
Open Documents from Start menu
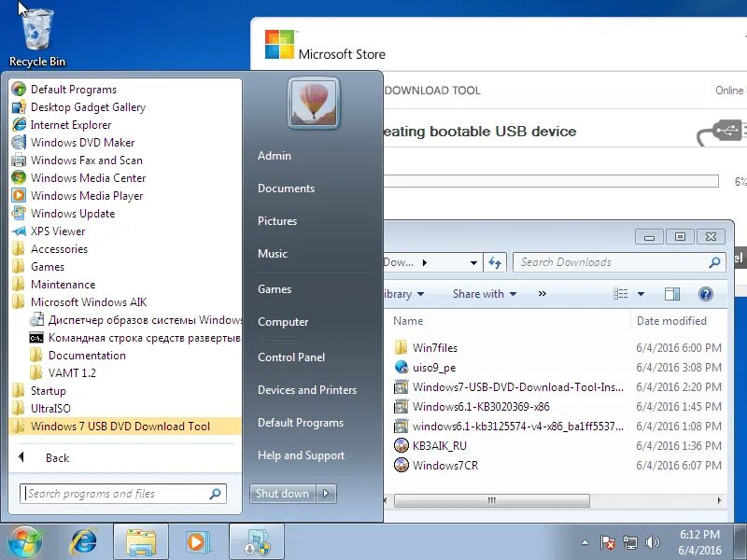tap(287, 189)
